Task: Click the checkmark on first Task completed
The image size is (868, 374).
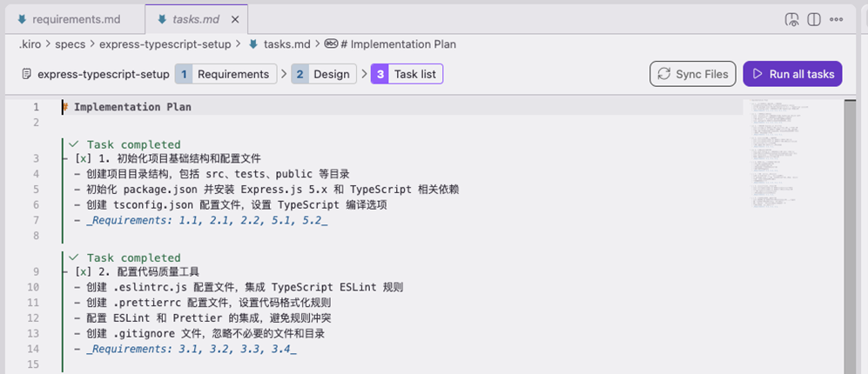Action: 74,144
